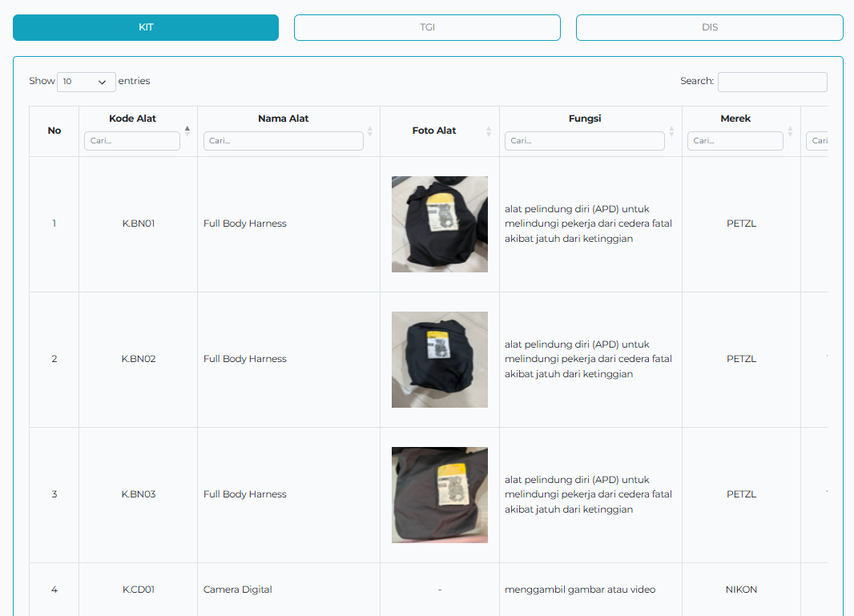Switch to the KIT tab
The height and width of the screenshot is (616, 854).
146,27
